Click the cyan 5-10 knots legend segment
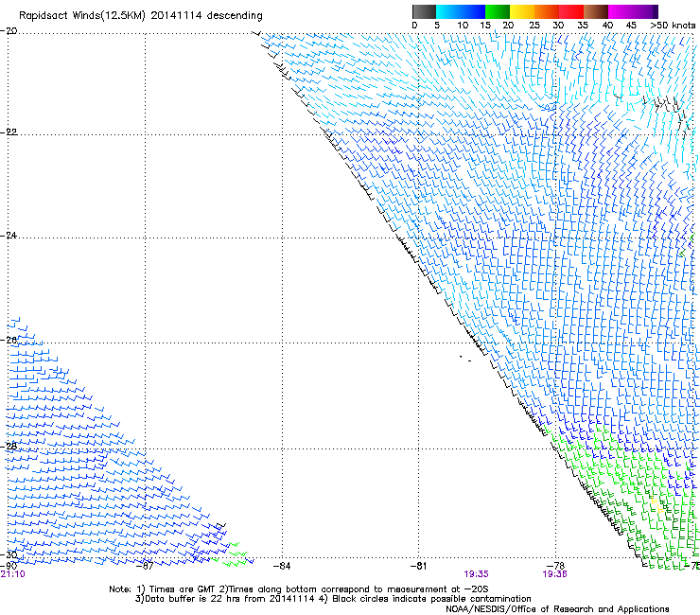Screen dimensions: 700x615 point(448,11)
